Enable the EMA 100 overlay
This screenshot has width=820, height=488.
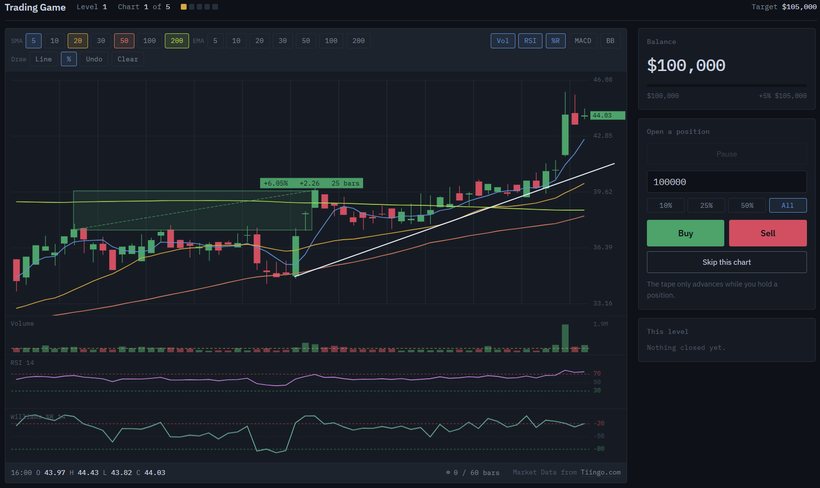pos(331,41)
